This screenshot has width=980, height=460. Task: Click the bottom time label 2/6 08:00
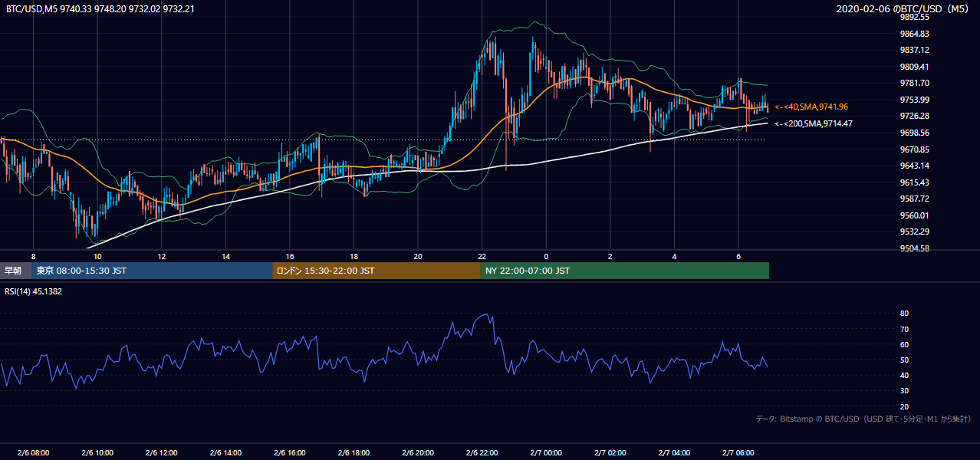(33, 453)
